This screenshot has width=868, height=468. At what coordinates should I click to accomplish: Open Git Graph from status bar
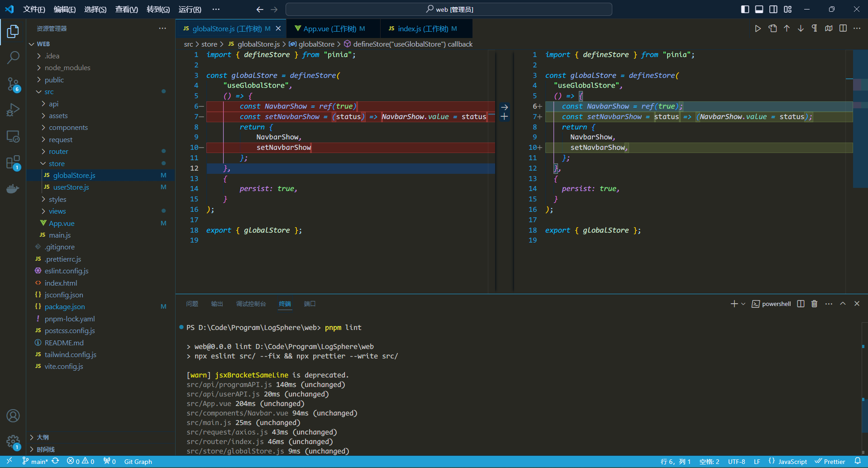coord(138,462)
